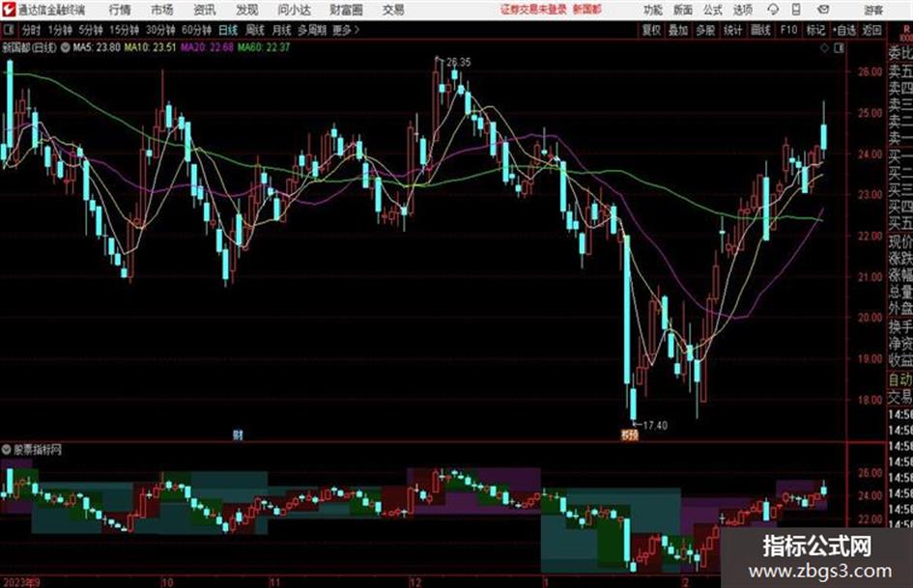Click the 26.00 price axis label in main chart
The width and height of the screenshot is (913, 588).
[870, 71]
